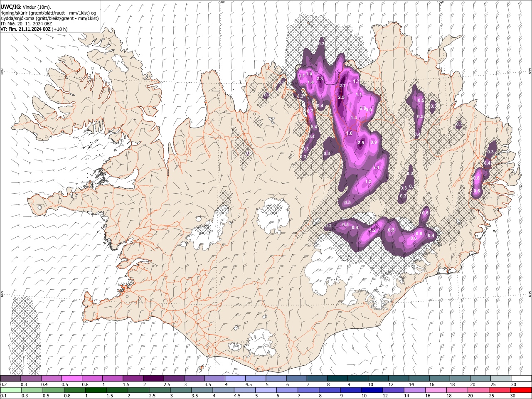Click 'VT: Fim. 21.11.2024 00Z (+18 h)' text
The width and height of the screenshot is (532, 399).
click(34, 29)
